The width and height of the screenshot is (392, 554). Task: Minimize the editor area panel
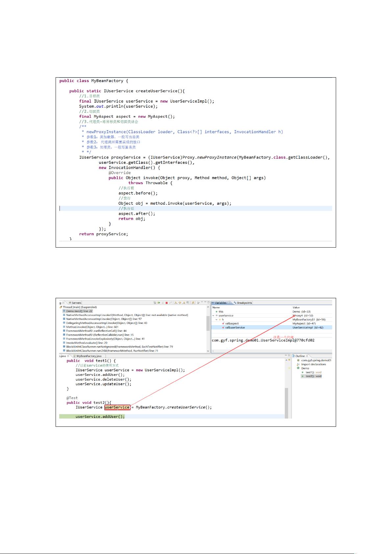[285, 356]
